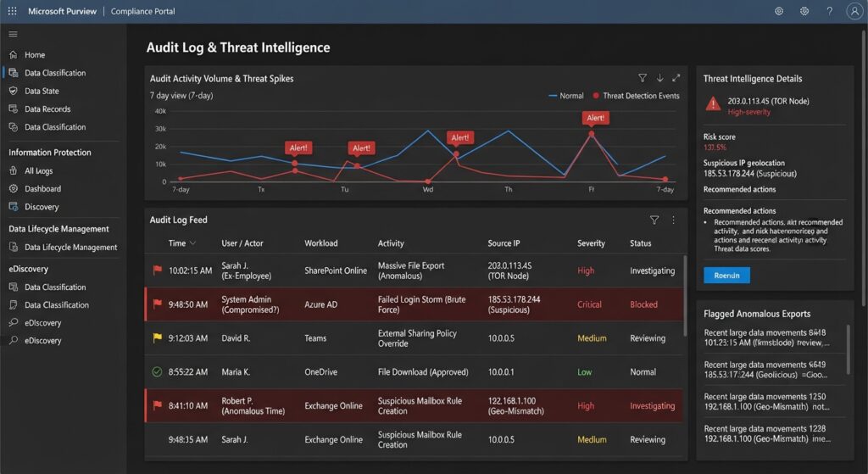The width and height of the screenshot is (868, 474).
Task: Sort by Time column chevron
Action: [192, 243]
